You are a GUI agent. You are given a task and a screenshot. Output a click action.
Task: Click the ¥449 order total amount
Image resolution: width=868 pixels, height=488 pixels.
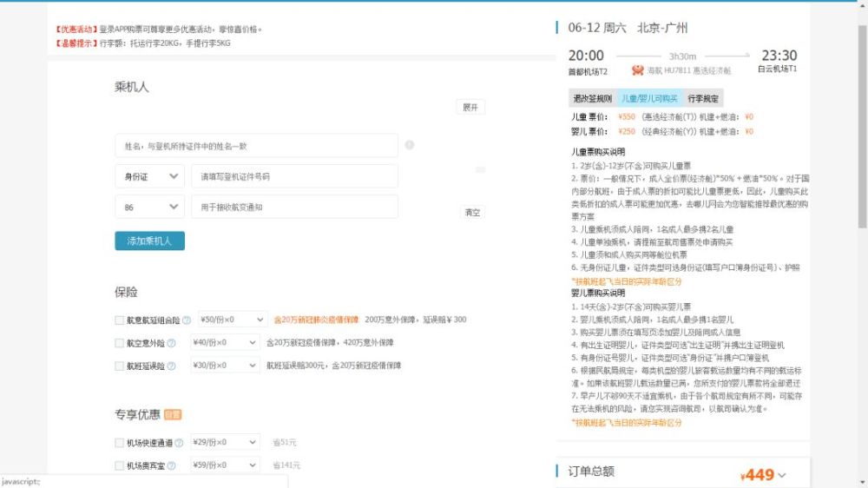tap(757, 475)
